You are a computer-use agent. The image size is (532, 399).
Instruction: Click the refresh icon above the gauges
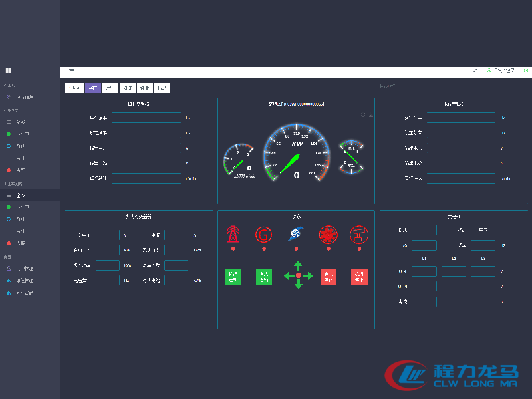(x=364, y=115)
